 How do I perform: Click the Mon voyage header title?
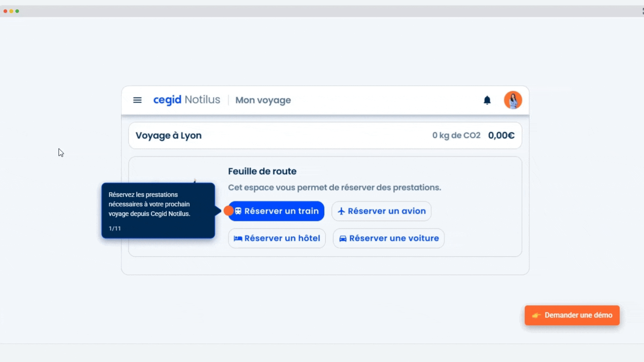click(263, 100)
